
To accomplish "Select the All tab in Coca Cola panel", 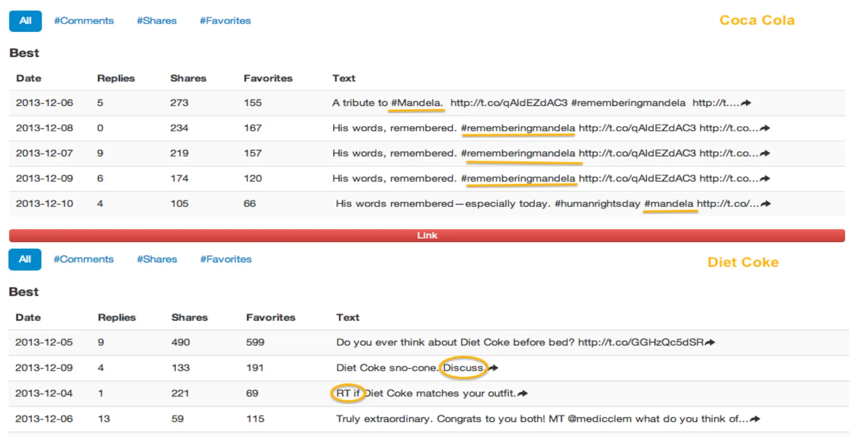I will (x=25, y=21).
